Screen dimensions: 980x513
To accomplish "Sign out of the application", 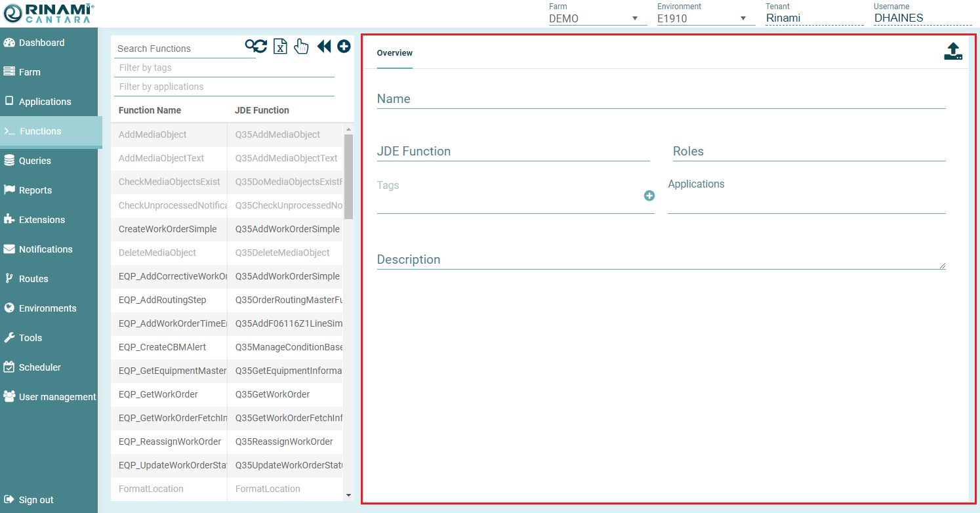I will [36, 500].
